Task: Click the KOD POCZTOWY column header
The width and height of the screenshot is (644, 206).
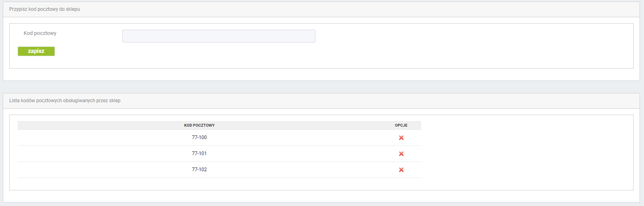Action: point(199,125)
